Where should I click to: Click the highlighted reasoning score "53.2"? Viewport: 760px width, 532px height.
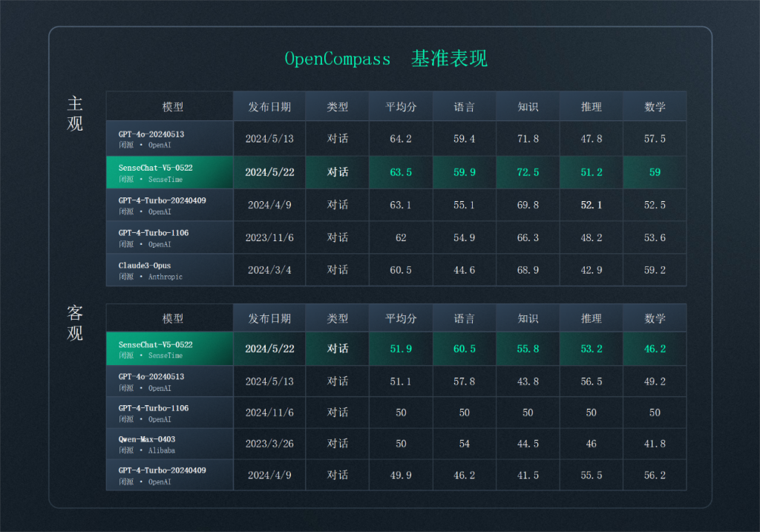click(592, 349)
